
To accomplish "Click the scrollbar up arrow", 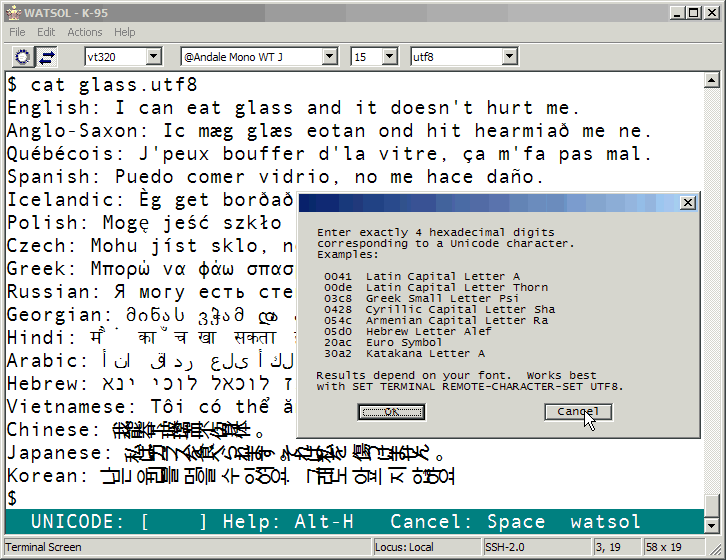I will pyautogui.click(x=711, y=81).
